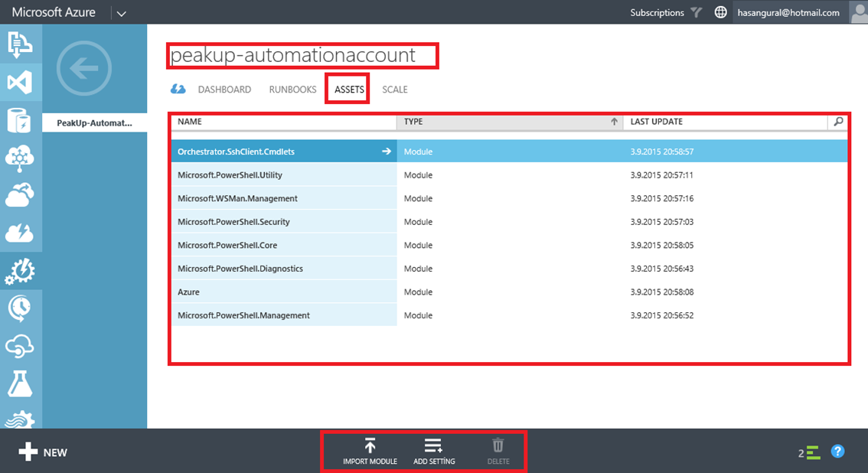This screenshot has height=473, width=868.
Task: Select the Microsoft.PowerShell.Security row
Action: click(x=509, y=222)
